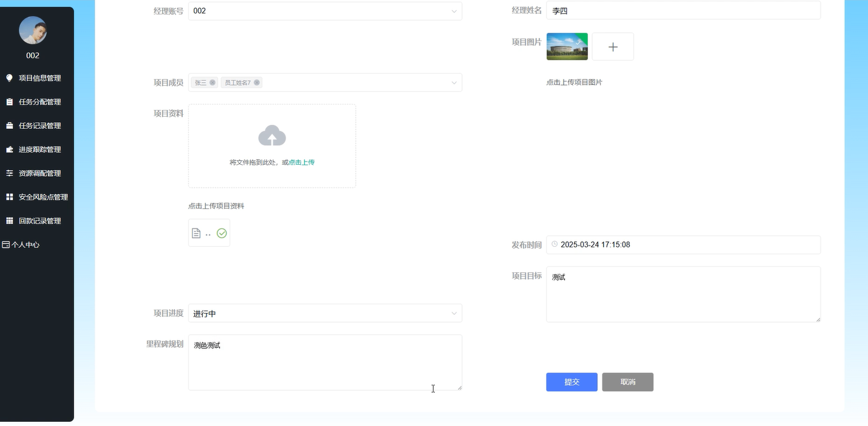Select the 任务分配管理 clipboard icon
The height and width of the screenshot is (426, 868).
pos(9,101)
